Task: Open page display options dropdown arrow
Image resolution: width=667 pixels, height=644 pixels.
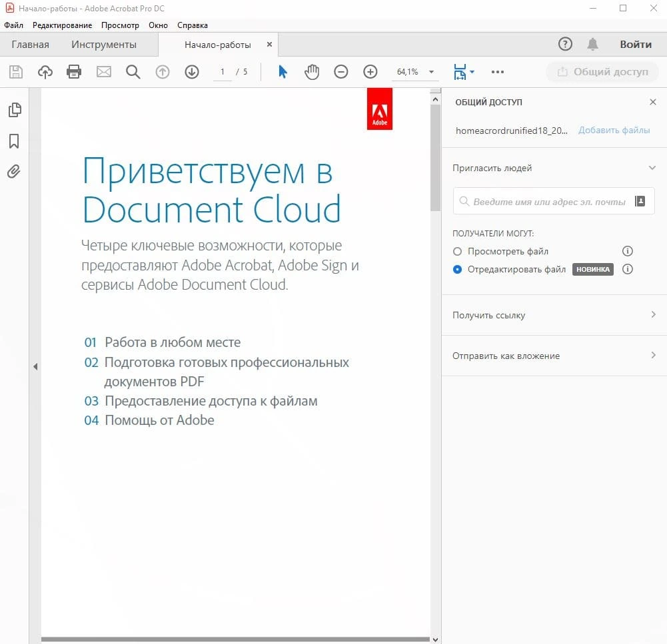Action: 472,72
